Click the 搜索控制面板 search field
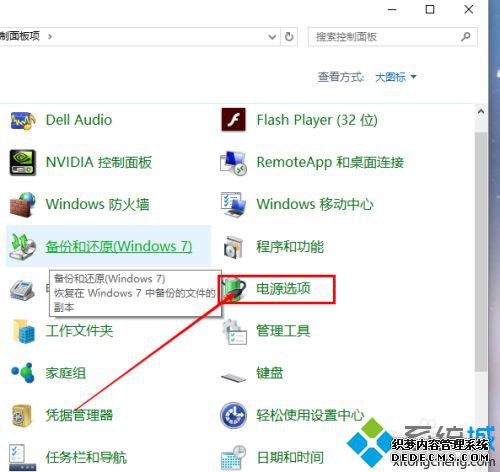Viewport: 500px width, 472px height. pos(393,36)
